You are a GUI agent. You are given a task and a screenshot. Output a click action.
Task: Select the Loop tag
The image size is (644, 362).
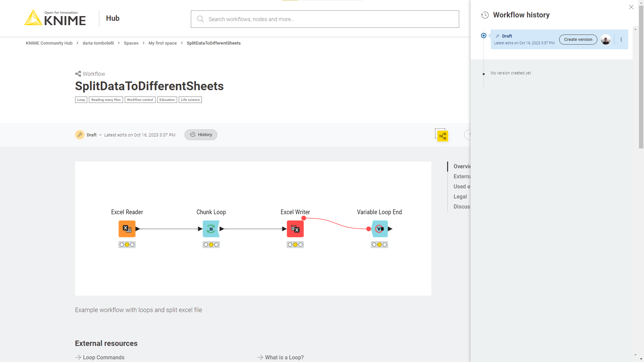point(81,100)
